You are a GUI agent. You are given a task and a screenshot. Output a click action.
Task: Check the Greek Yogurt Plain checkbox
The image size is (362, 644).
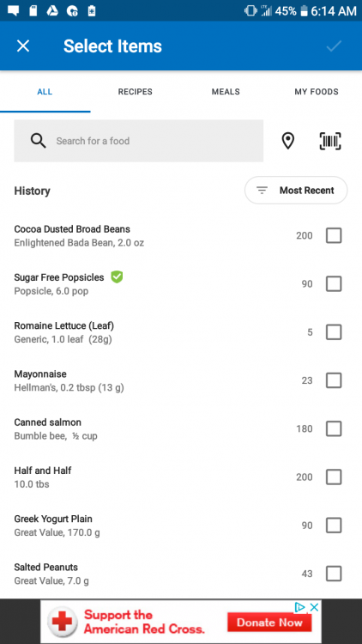tap(334, 526)
